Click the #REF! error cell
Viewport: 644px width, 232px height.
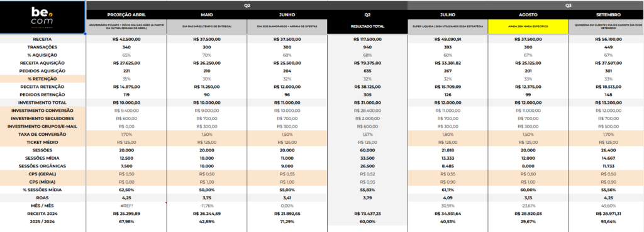pyautogui.click(x=126, y=206)
